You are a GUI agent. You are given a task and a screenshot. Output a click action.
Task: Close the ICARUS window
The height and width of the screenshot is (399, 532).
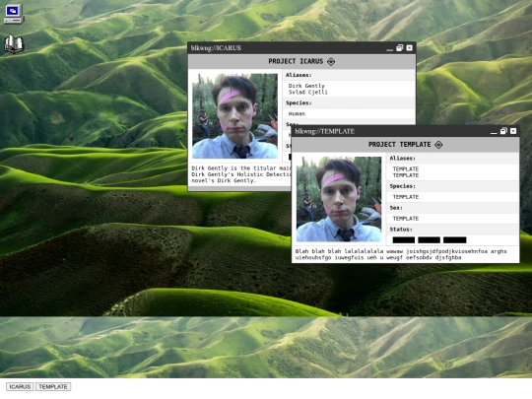[410, 48]
